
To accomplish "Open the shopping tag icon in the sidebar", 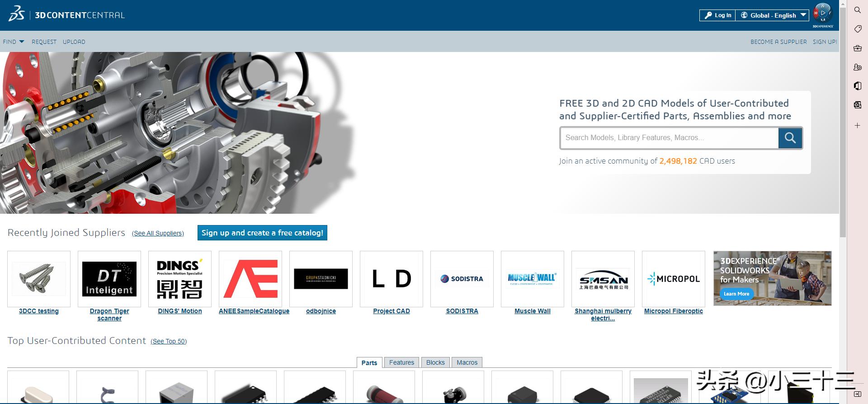I will coord(857,29).
